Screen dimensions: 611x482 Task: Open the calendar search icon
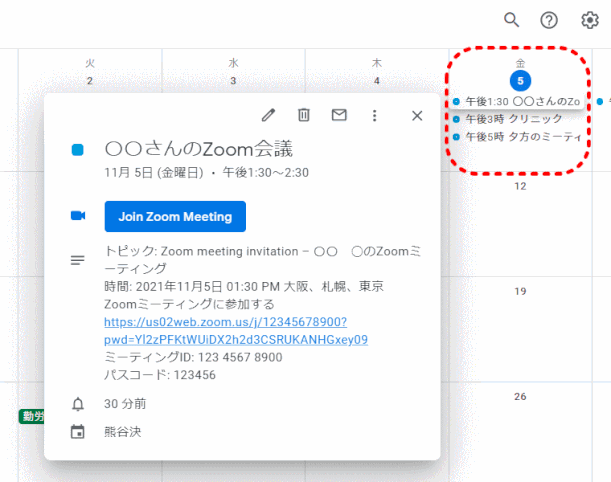coord(511,19)
